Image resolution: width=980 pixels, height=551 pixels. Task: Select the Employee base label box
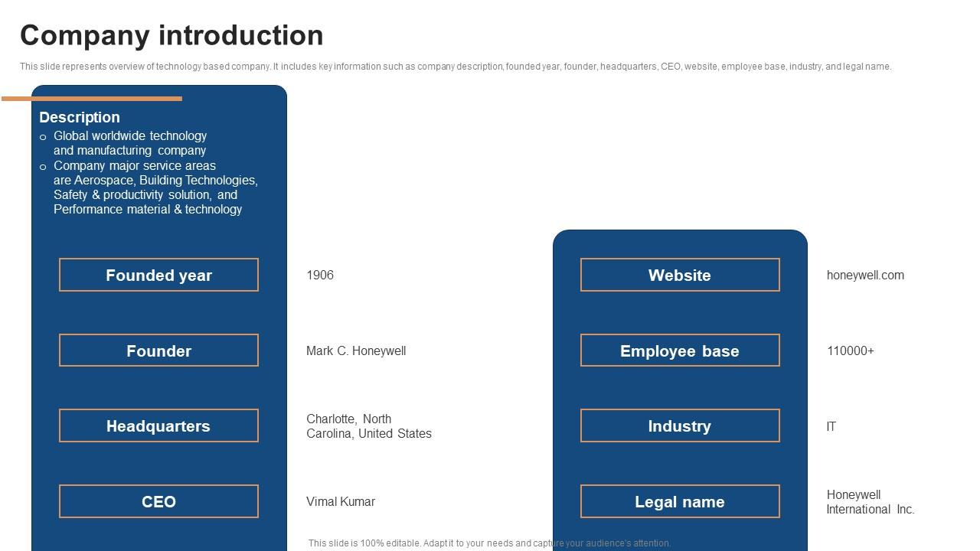click(680, 350)
